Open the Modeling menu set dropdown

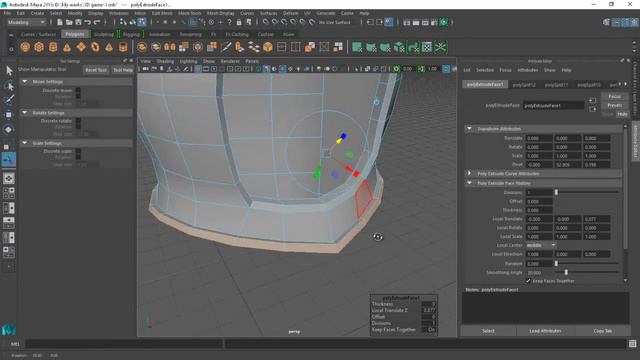pyautogui.click(x=26, y=22)
